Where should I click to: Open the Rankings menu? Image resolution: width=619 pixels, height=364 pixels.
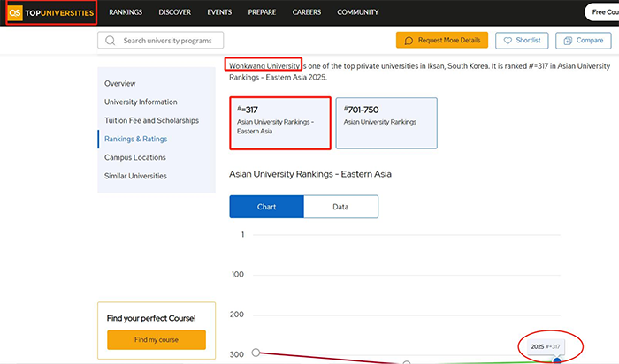(126, 12)
